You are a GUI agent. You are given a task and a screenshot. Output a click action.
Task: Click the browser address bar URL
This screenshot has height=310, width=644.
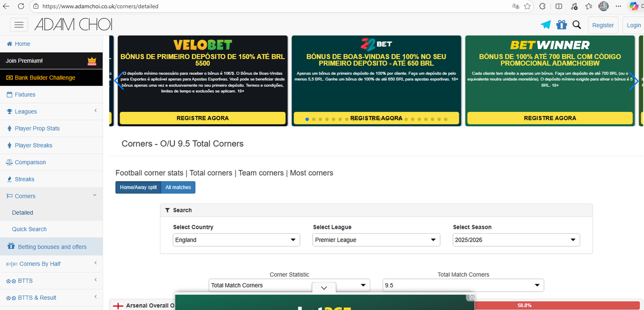click(x=100, y=6)
